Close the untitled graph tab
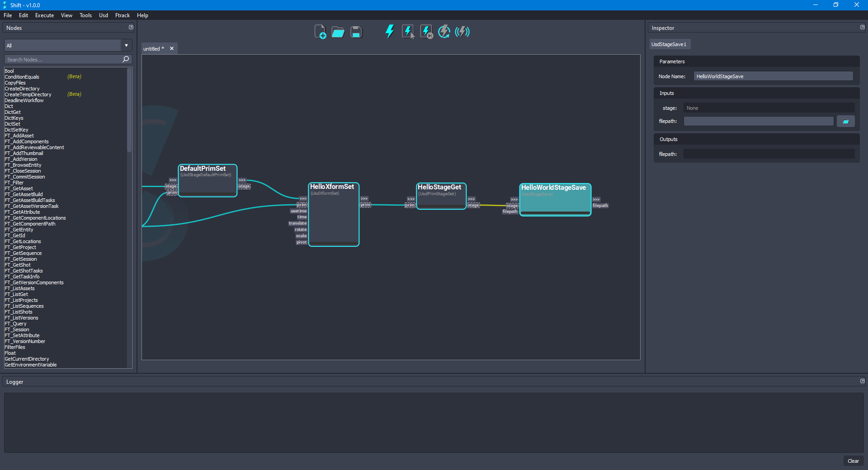Viewport: 868px width, 470px height. point(171,48)
